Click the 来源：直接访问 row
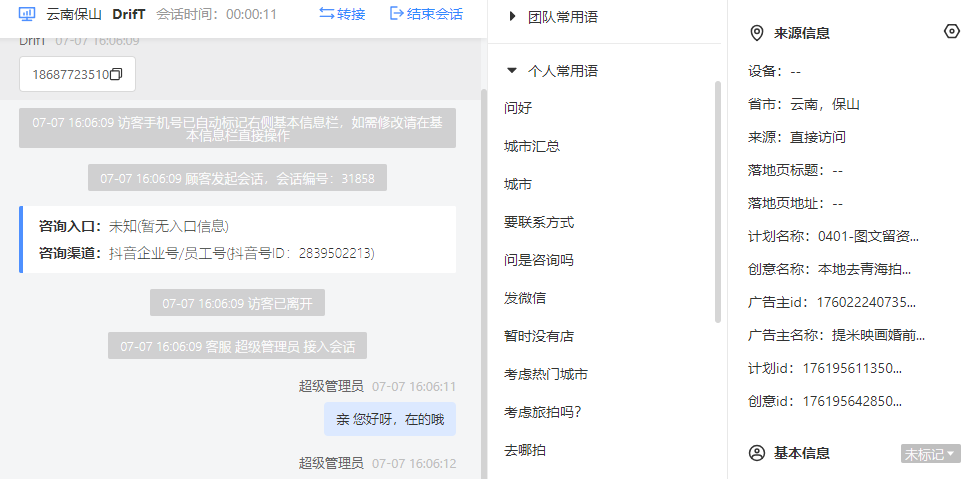 (797, 137)
